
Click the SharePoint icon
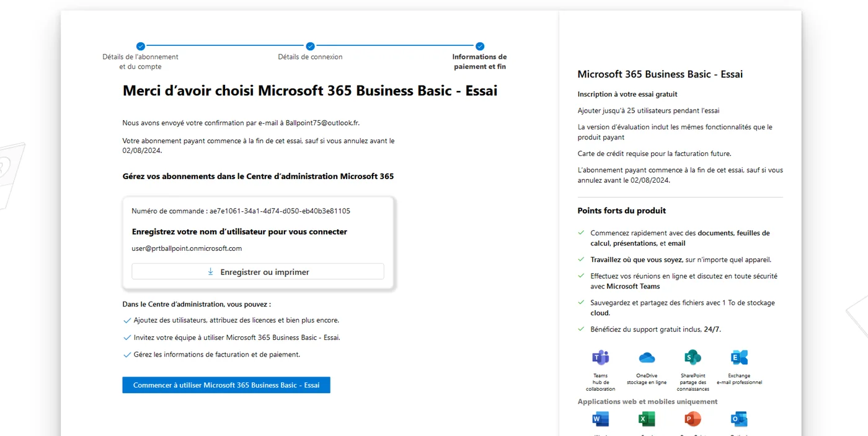pos(693,358)
